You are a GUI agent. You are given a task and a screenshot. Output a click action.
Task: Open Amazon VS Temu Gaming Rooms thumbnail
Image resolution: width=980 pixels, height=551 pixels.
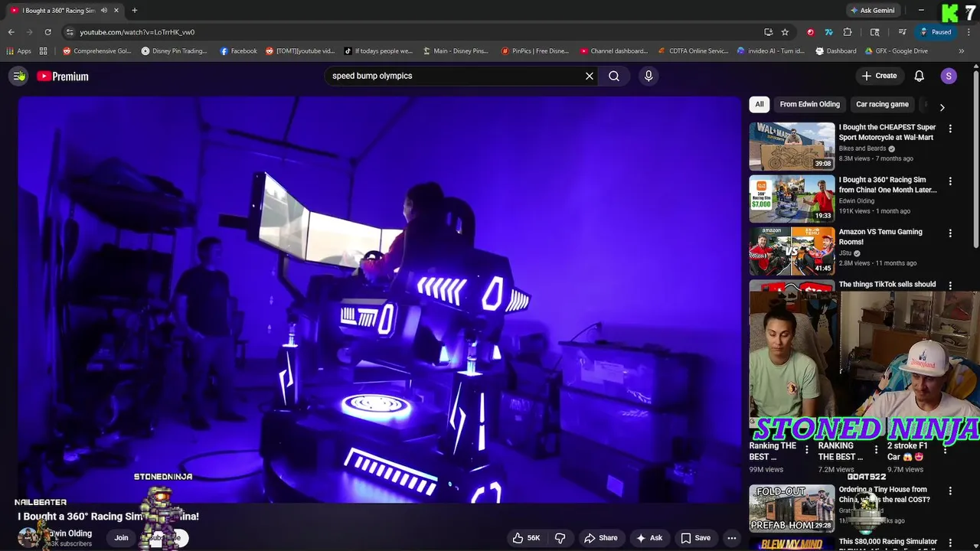792,250
